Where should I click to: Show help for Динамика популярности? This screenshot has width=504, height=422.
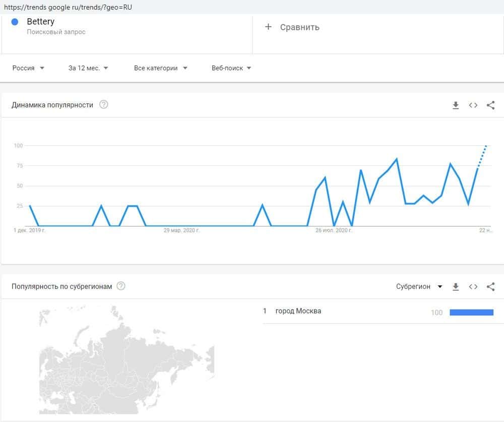pyautogui.click(x=104, y=105)
